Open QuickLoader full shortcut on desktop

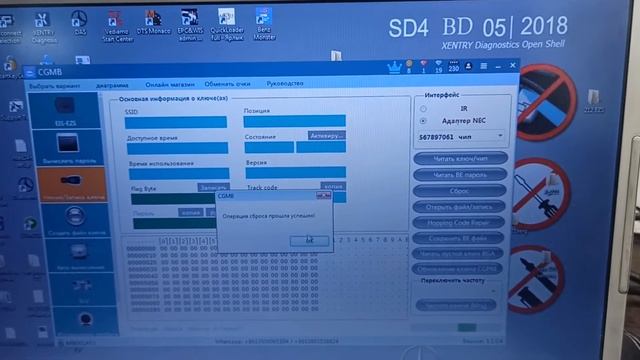[227, 24]
